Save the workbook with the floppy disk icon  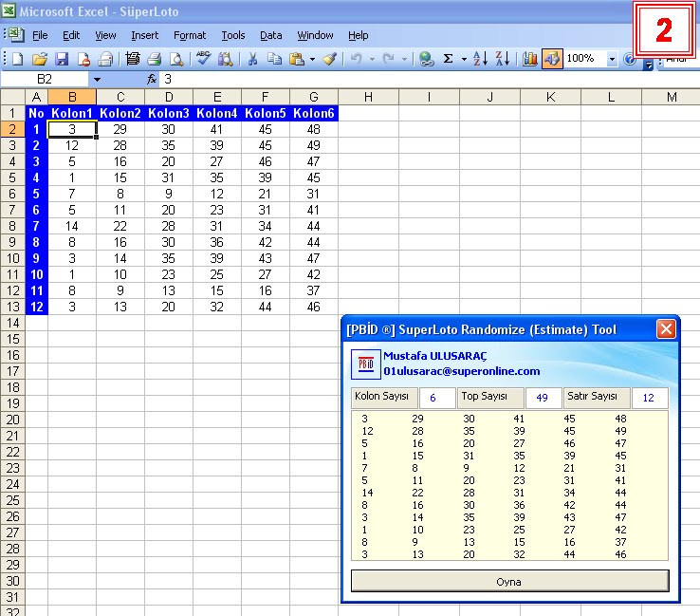pos(61,59)
